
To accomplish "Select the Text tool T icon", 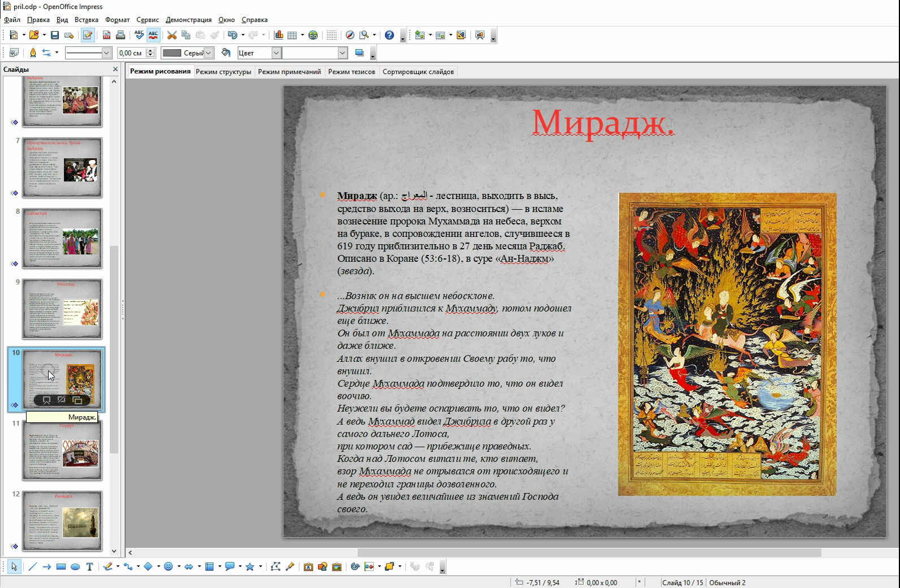I will coord(89,567).
